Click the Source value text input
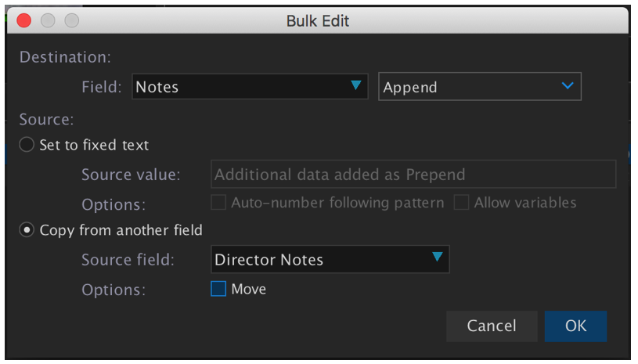Screen dimensions: 638x364 [x=413, y=175]
